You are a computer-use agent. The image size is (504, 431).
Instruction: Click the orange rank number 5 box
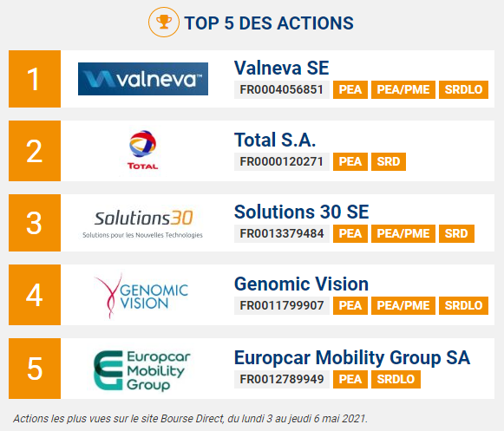(35, 369)
